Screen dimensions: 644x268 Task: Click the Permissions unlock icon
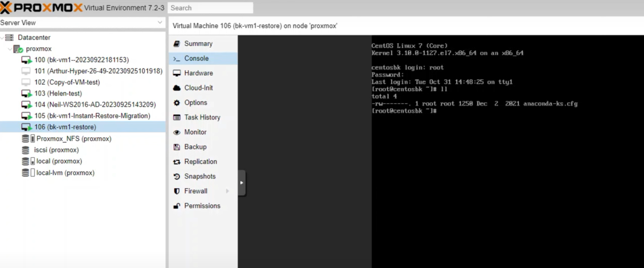click(x=177, y=206)
